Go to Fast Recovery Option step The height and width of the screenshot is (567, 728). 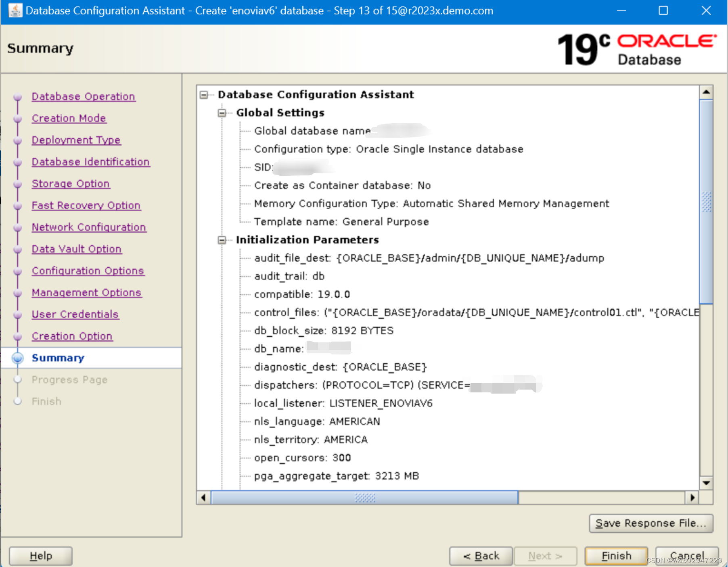click(x=86, y=205)
